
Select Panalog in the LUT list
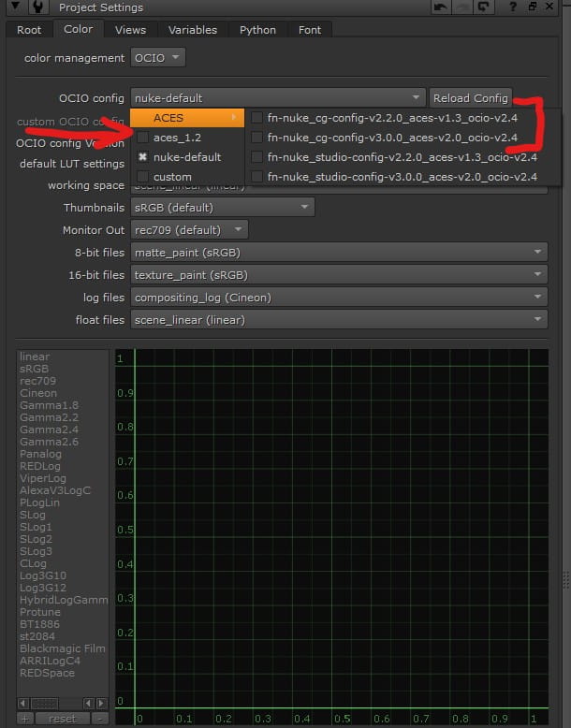[x=40, y=454]
